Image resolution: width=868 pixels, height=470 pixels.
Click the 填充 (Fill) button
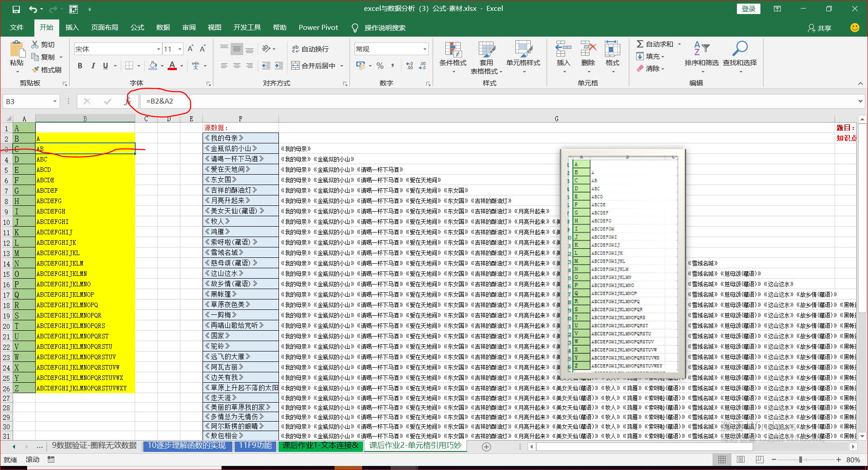click(x=651, y=56)
